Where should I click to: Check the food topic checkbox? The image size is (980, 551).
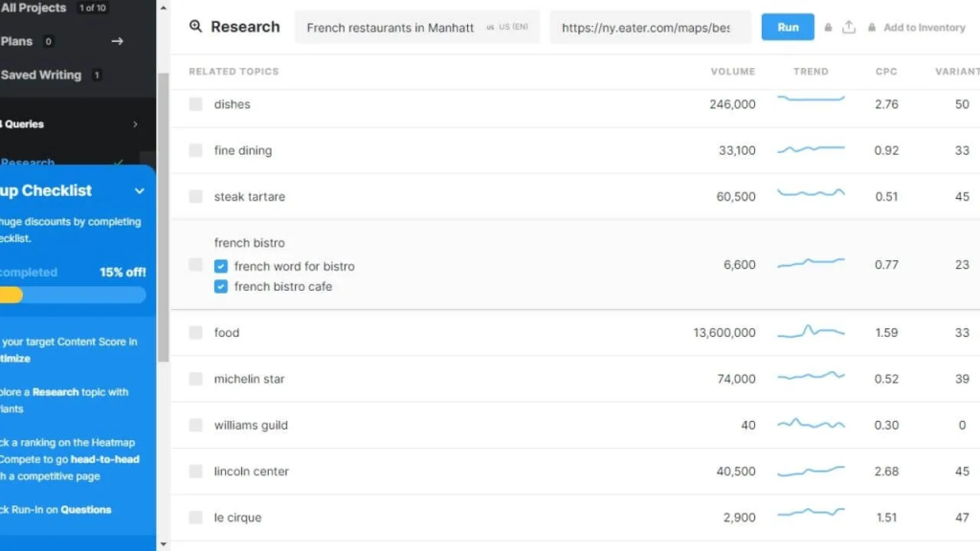coord(195,333)
